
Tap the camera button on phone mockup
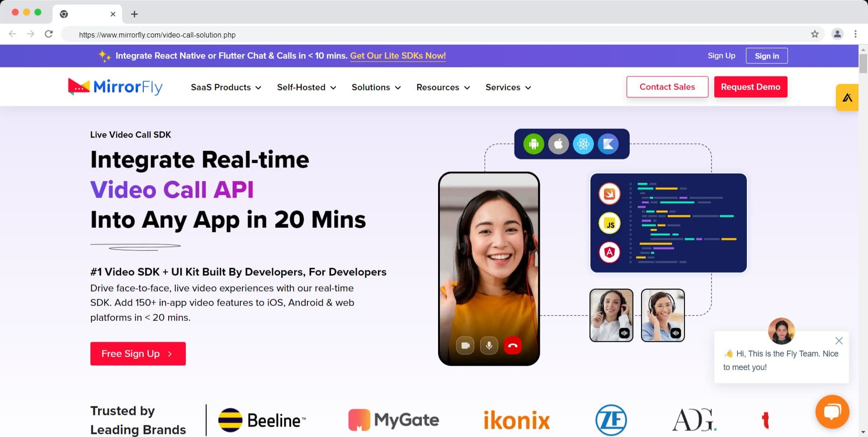point(465,346)
